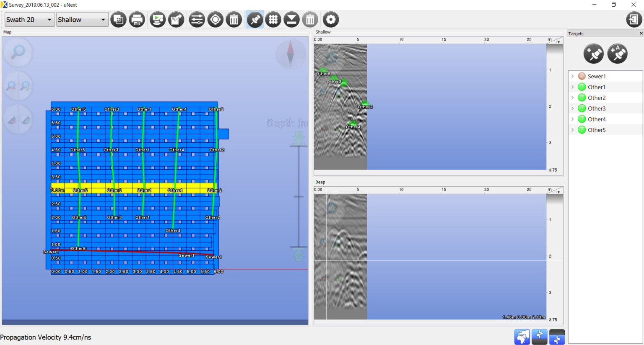Open the grid display tool
The image size is (644, 345).
(x=273, y=19)
